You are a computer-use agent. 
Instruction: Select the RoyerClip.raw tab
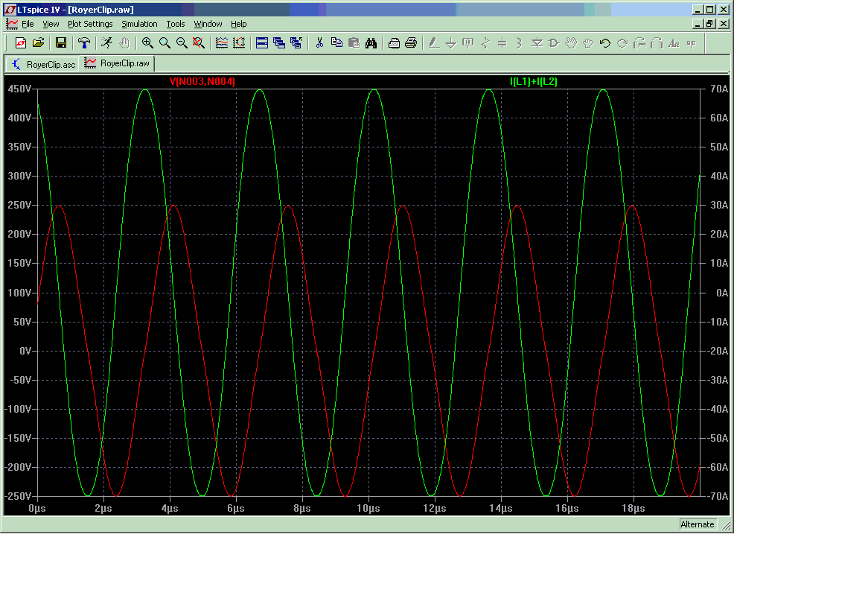coord(118,64)
